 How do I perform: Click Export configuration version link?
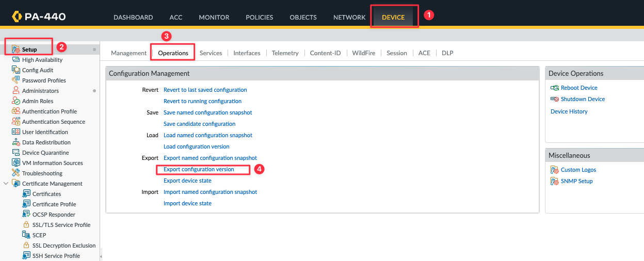tap(199, 169)
